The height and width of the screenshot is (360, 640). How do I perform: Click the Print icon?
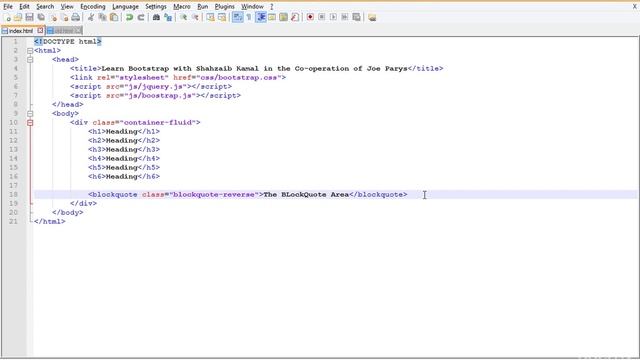coord(76,17)
